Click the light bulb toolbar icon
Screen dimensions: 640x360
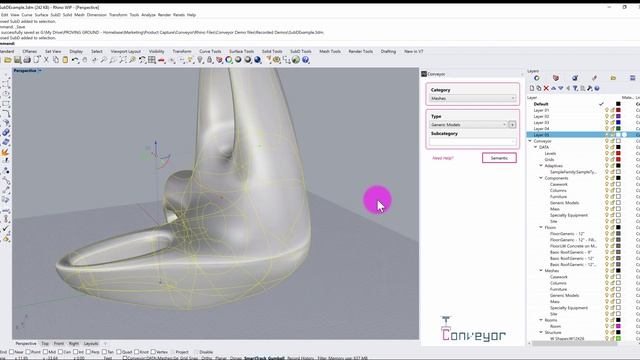pyautogui.click(x=200, y=60)
